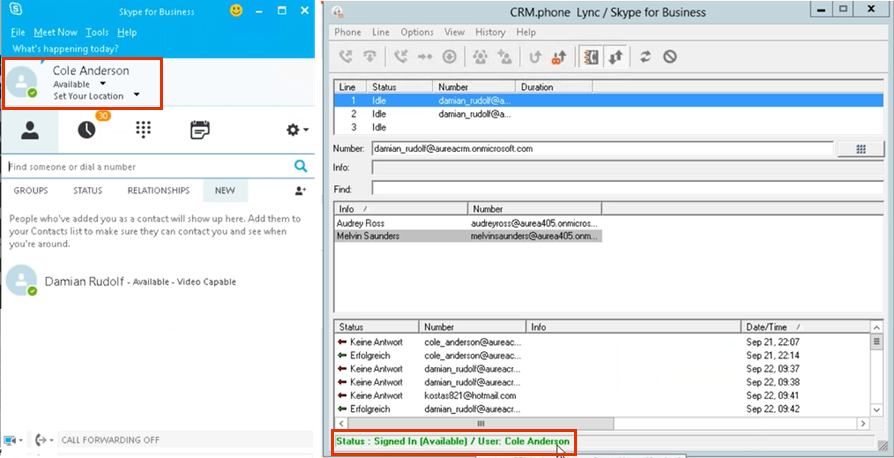
Task: Click the do-not-disturb blocked circle icon
Action: (x=670, y=56)
